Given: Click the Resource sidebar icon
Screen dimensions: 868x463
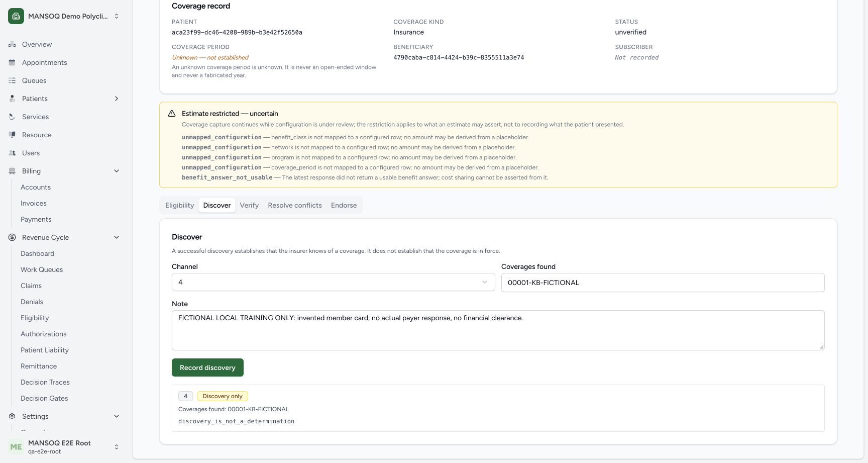Looking at the screenshot, I should click(12, 135).
